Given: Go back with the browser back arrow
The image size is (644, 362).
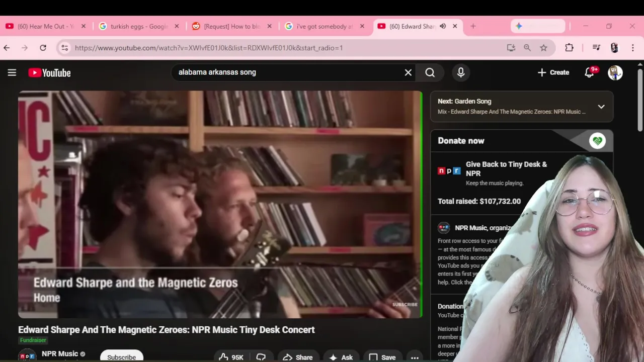Looking at the screenshot, I should (7, 48).
